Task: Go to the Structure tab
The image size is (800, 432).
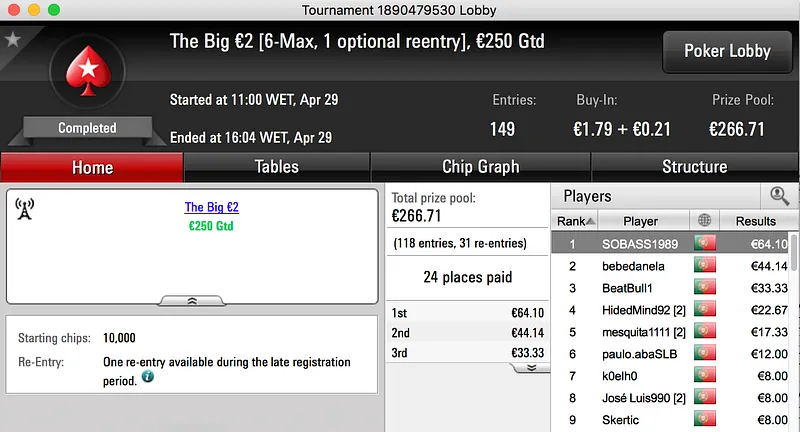Action: click(694, 167)
